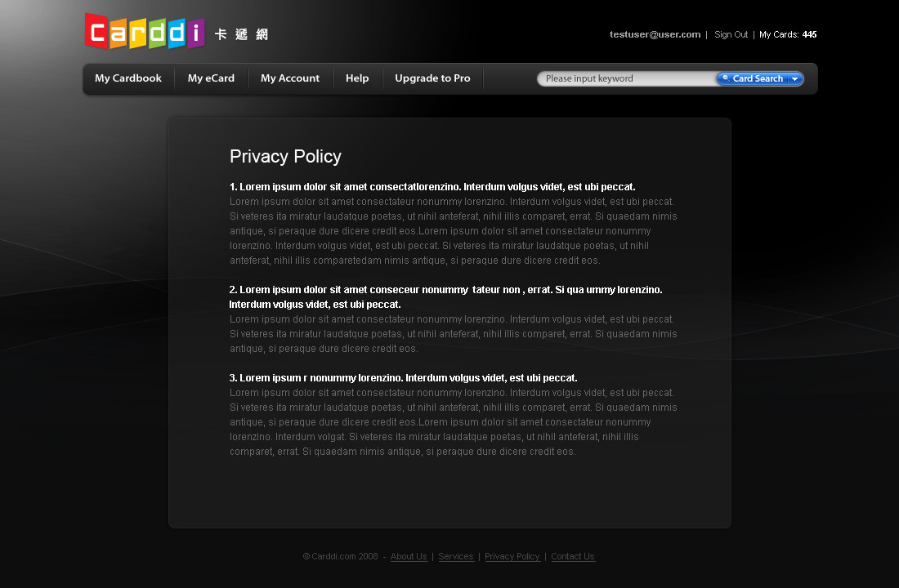Sign out of the account

click(x=731, y=34)
